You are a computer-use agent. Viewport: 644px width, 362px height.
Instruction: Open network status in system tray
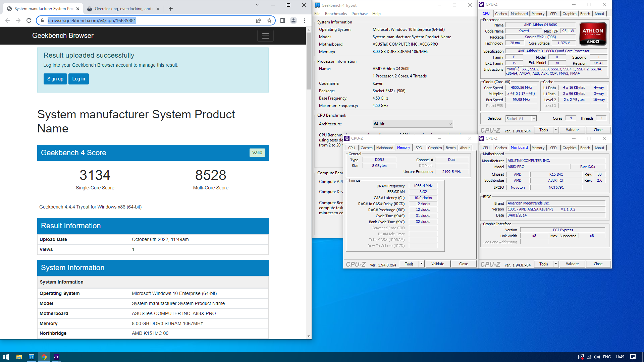click(589, 357)
